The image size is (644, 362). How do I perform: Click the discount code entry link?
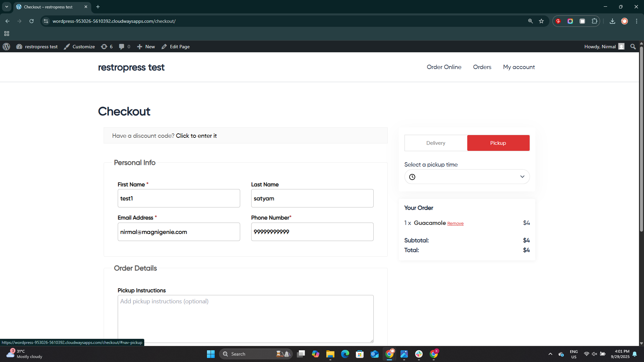coord(196,135)
